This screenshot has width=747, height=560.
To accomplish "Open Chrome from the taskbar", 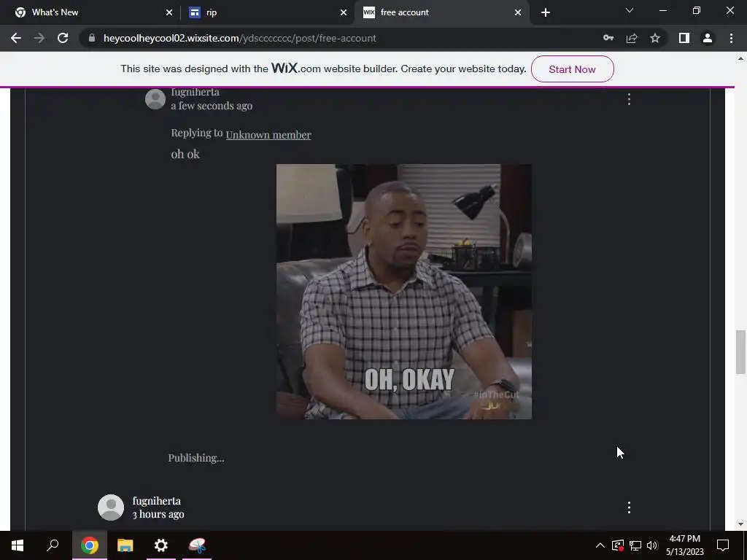I will [x=89, y=545].
